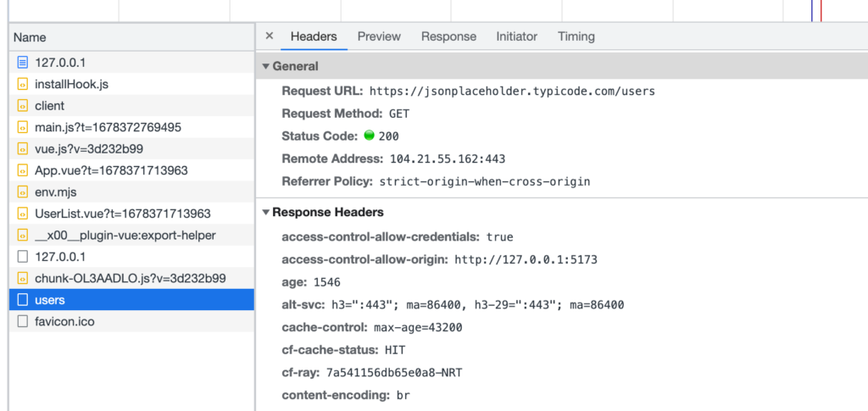Collapse the General section

tap(266, 66)
